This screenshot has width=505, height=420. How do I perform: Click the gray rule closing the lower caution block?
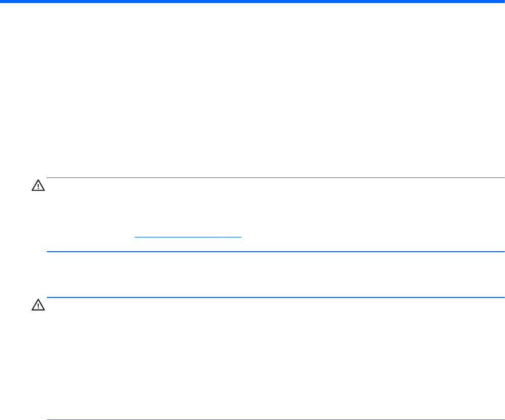(275, 419)
